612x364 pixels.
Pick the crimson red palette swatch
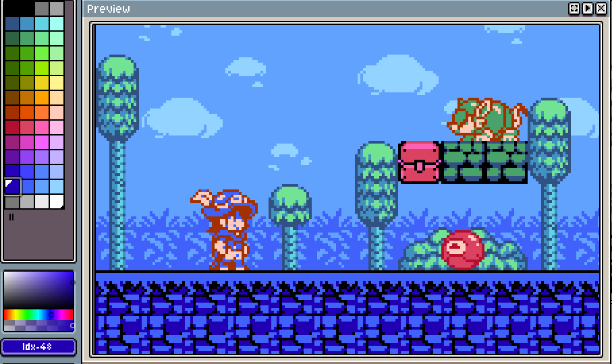point(12,127)
